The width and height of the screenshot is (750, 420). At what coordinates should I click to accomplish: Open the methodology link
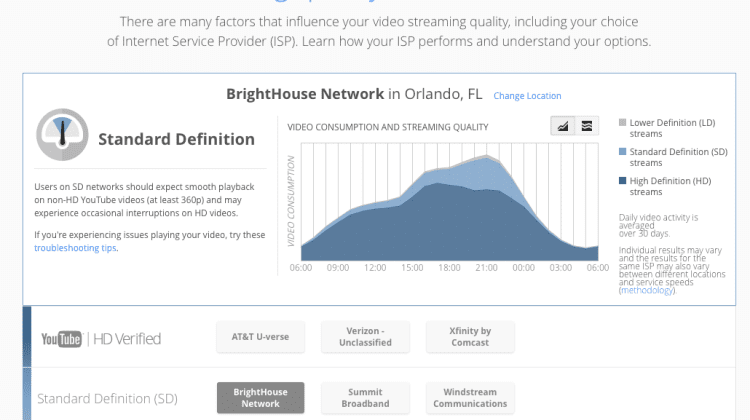647,290
